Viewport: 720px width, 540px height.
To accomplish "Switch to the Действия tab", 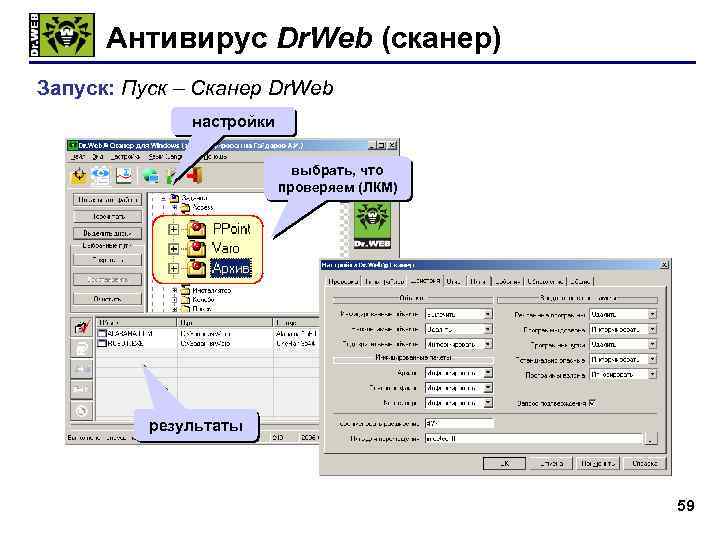I will [425, 281].
